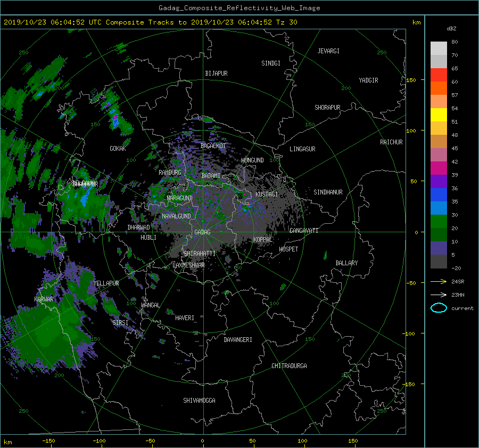This screenshot has height=448, width=479.
Task: Click the YADGIR city label
Action: pyautogui.click(x=368, y=80)
